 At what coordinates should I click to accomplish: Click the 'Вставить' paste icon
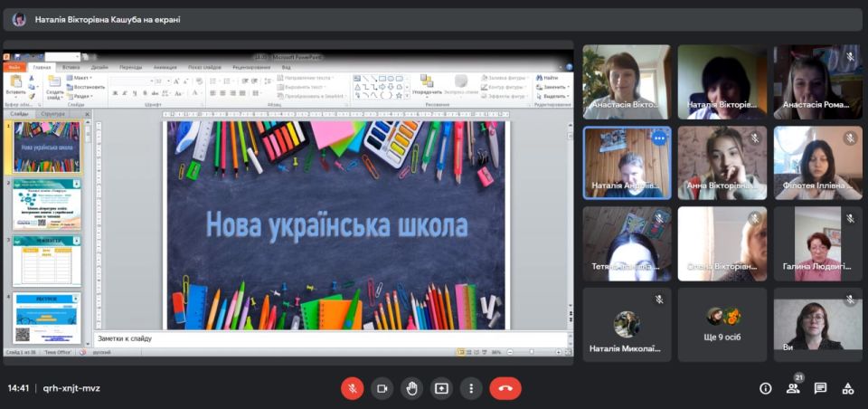click(16, 85)
